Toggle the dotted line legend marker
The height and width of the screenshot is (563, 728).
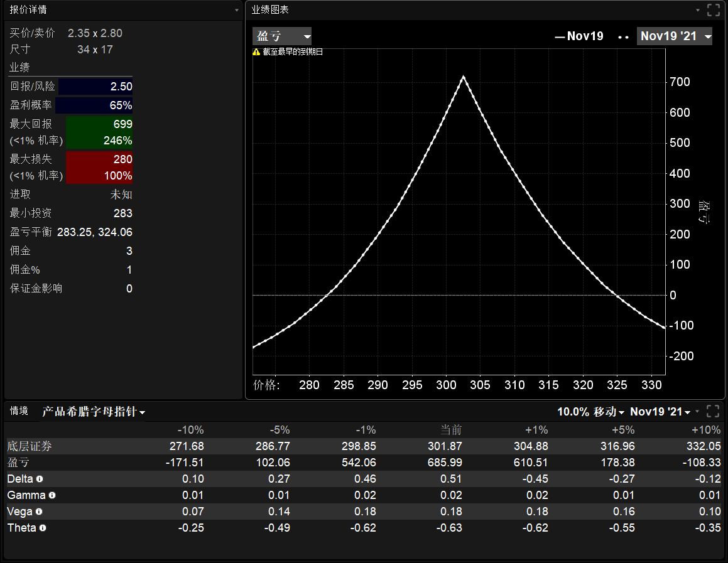click(x=623, y=37)
